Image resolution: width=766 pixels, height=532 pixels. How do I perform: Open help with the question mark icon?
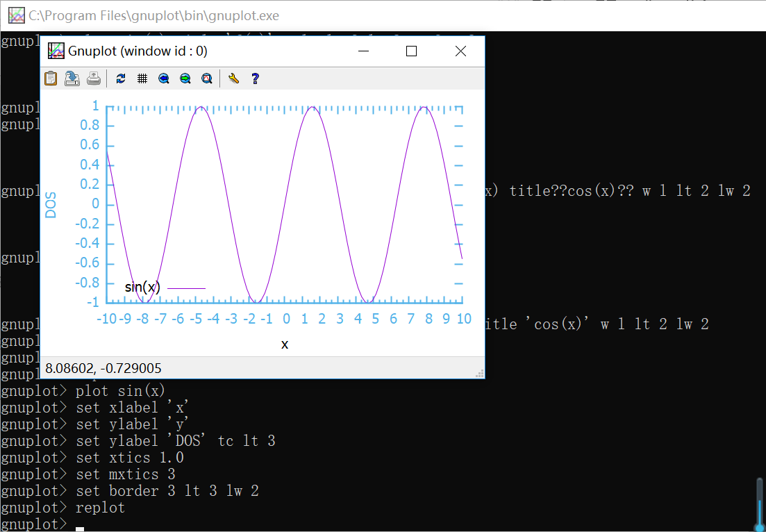[255, 78]
